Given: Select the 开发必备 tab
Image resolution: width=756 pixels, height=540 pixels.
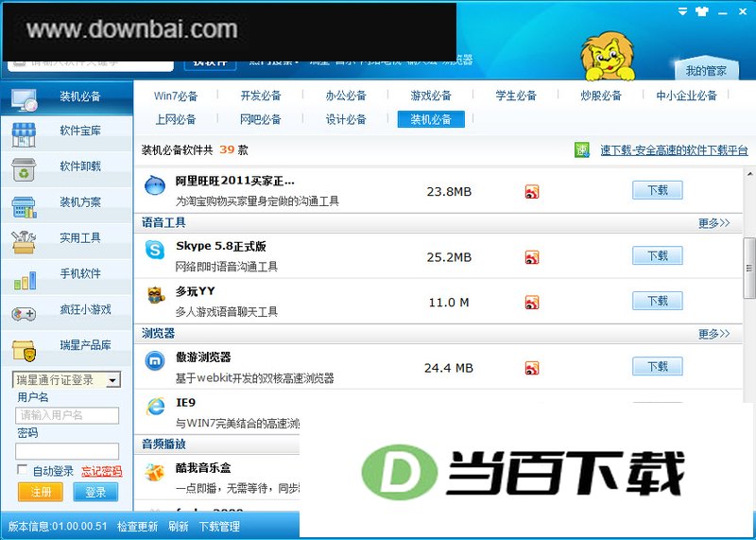Looking at the screenshot, I should (x=261, y=96).
